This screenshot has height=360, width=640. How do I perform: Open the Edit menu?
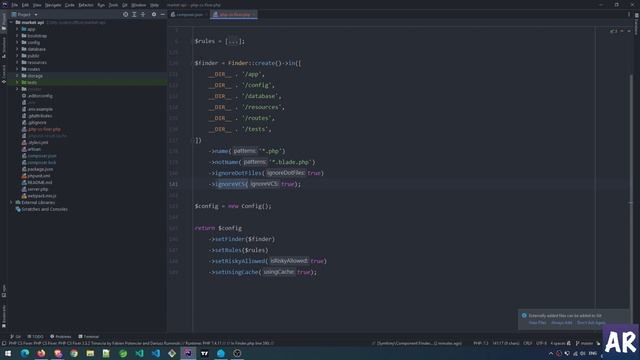coord(25,5)
